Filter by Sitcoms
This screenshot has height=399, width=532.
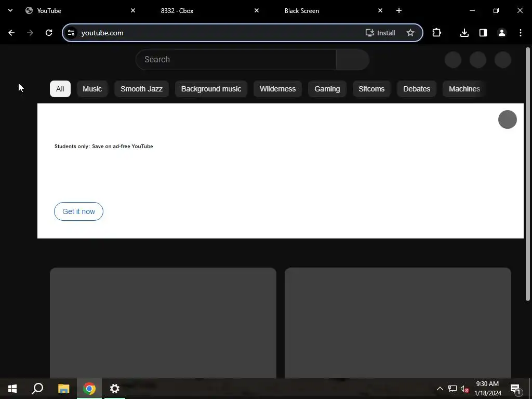click(x=371, y=89)
